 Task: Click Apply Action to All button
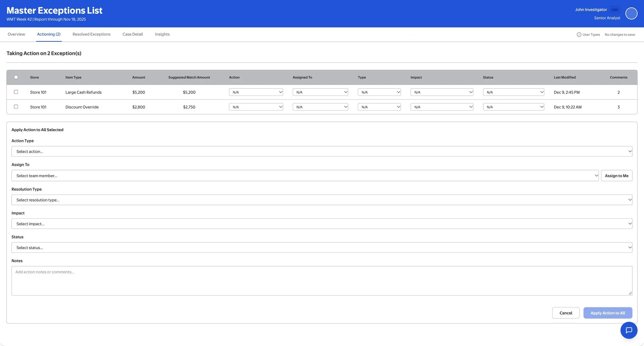coord(608,313)
